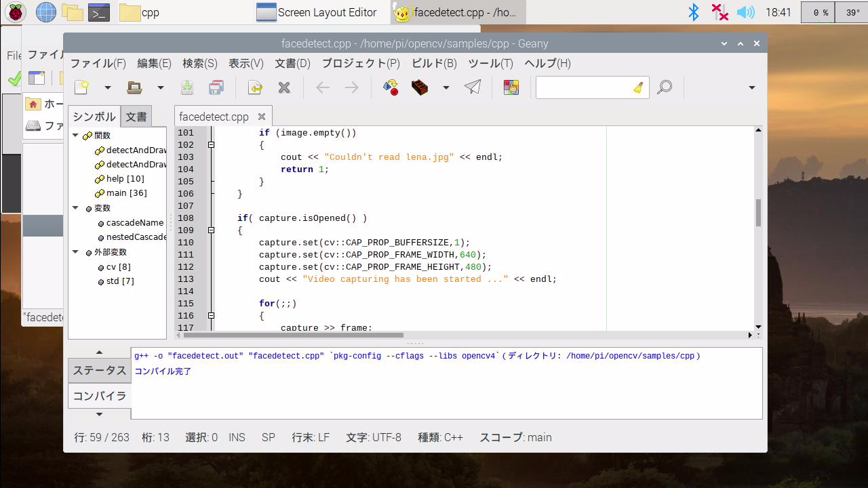Close current file with X toolbar icon
The width and height of the screenshot is (868, 488).
click(x=284, y=87)
